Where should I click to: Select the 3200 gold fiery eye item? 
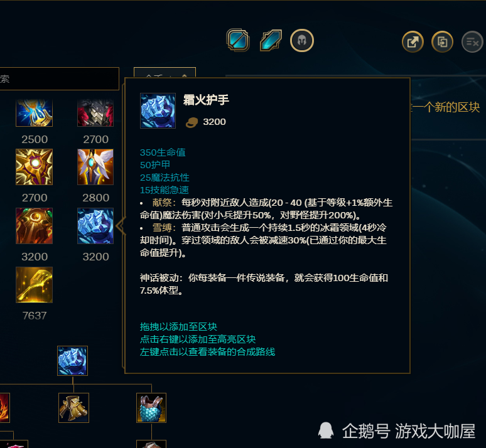point(35,226)
